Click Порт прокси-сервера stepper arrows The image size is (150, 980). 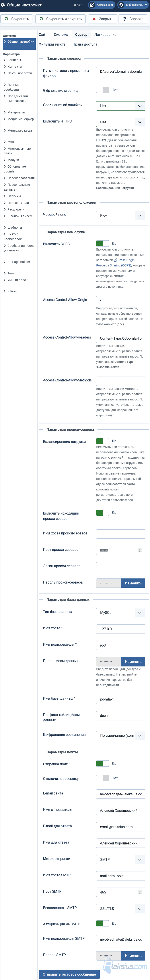pyautogui.click(x=139, y=550)
